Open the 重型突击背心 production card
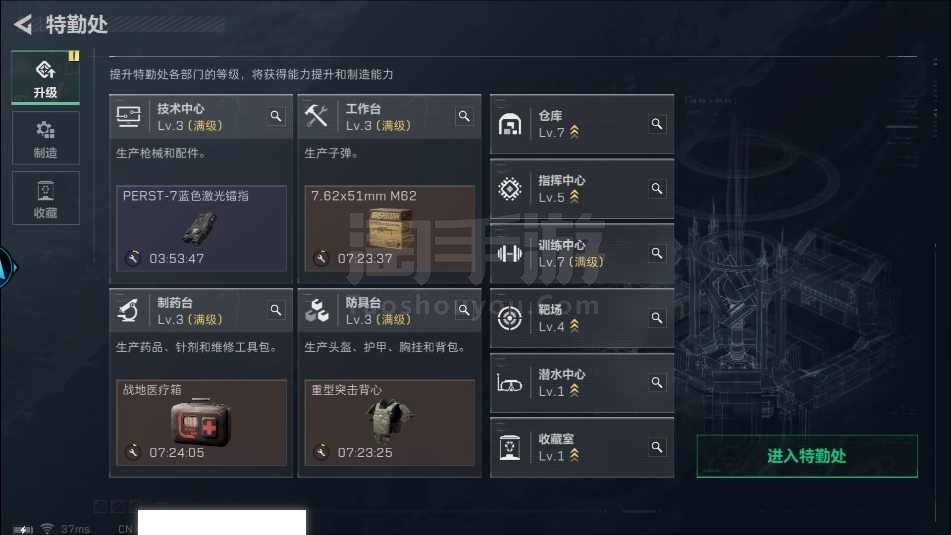Image resolution: width=951 pixels, height=535 pixels. tap(389, 423)
